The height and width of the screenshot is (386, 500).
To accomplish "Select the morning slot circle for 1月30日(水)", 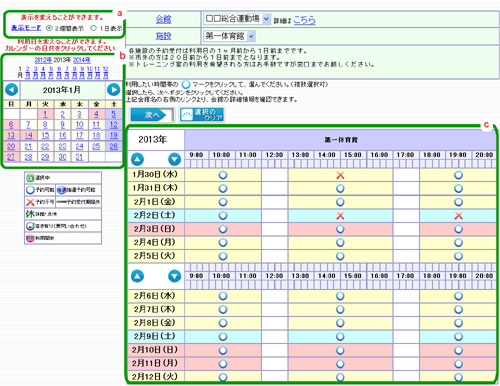I will (x=223, y=175).
